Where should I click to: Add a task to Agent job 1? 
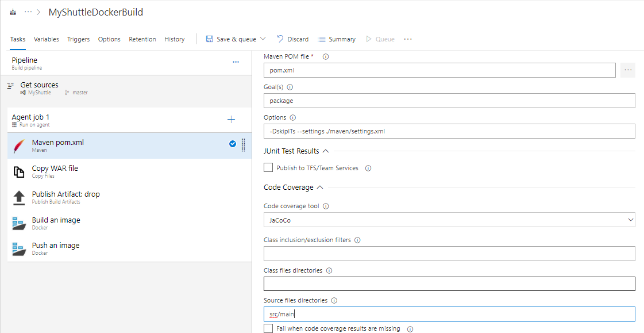[232, 120]
